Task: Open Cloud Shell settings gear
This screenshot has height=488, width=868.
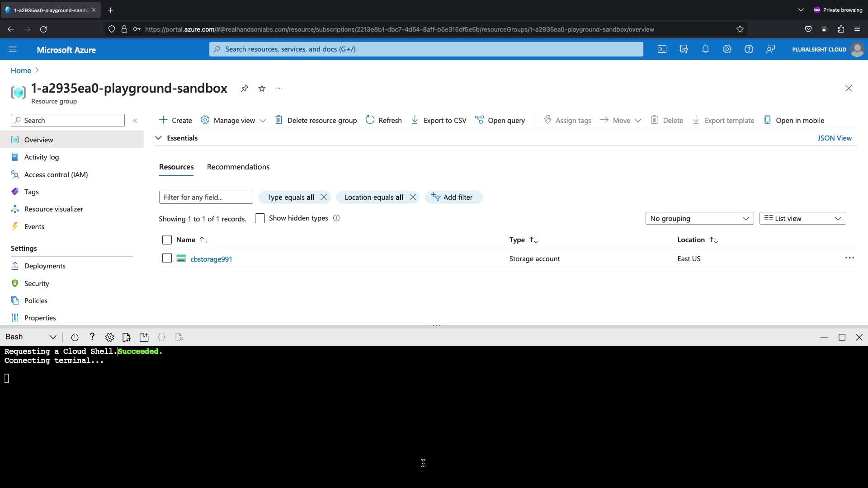Action: pos(109,337)
